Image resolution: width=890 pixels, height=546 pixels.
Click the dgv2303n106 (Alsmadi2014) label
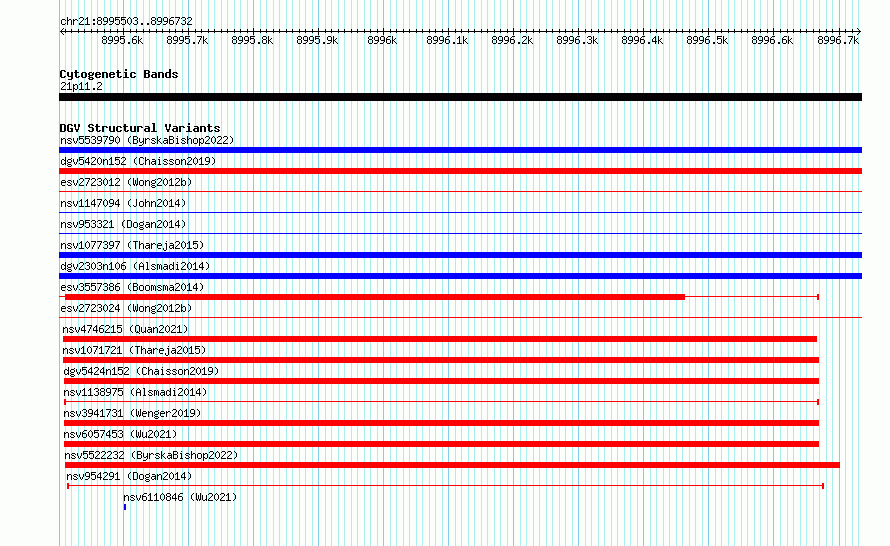coord(135,266)
